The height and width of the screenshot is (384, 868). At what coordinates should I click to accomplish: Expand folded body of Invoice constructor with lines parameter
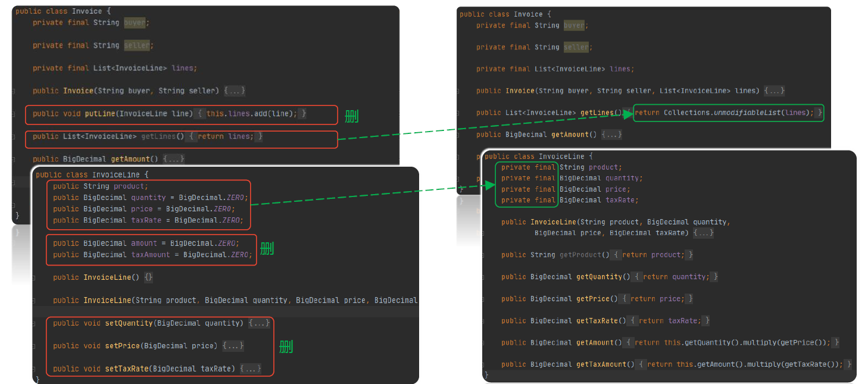(775, 91)
